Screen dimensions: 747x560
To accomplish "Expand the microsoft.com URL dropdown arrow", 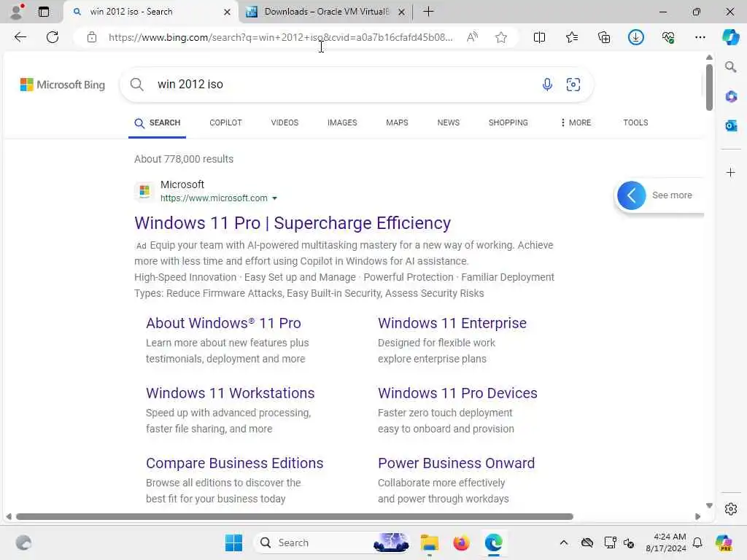I will 274,198.
